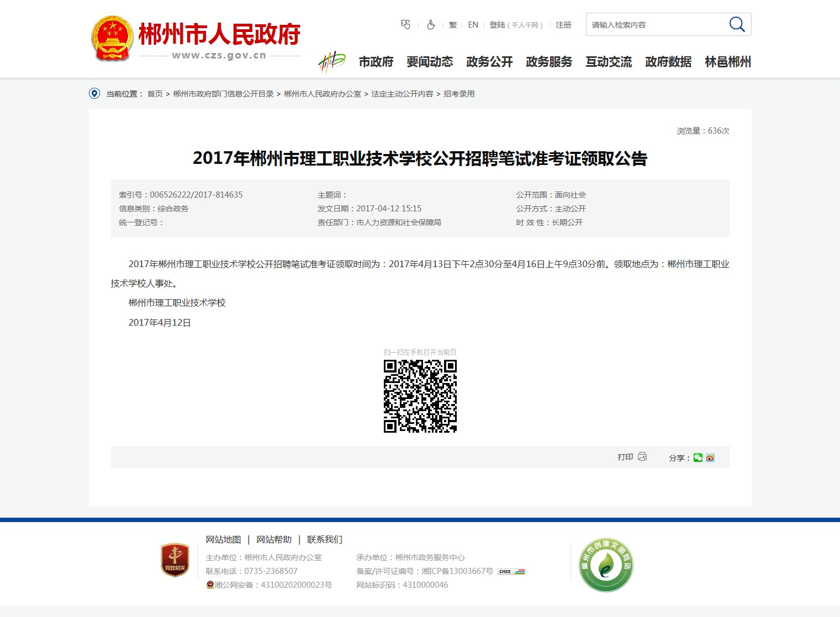Go to 首页 in breadcrumb
The width and height of the screenshot is (840, 617).
pos(155,94)
